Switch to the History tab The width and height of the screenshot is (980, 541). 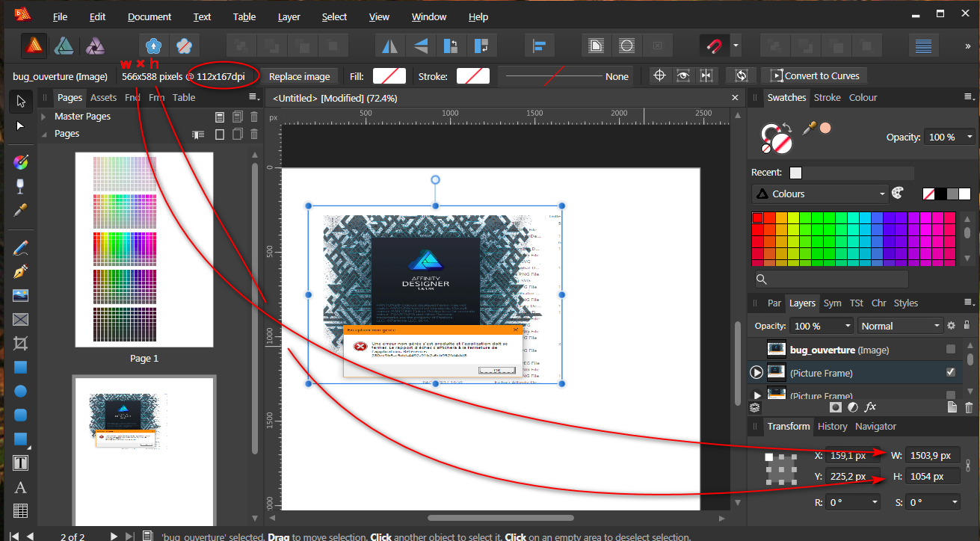[832, 426]
